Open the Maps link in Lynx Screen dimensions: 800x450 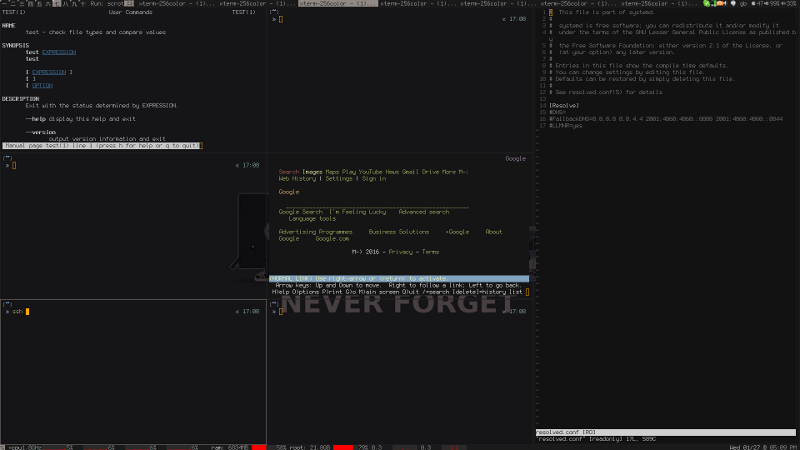(x=332, y=172)
